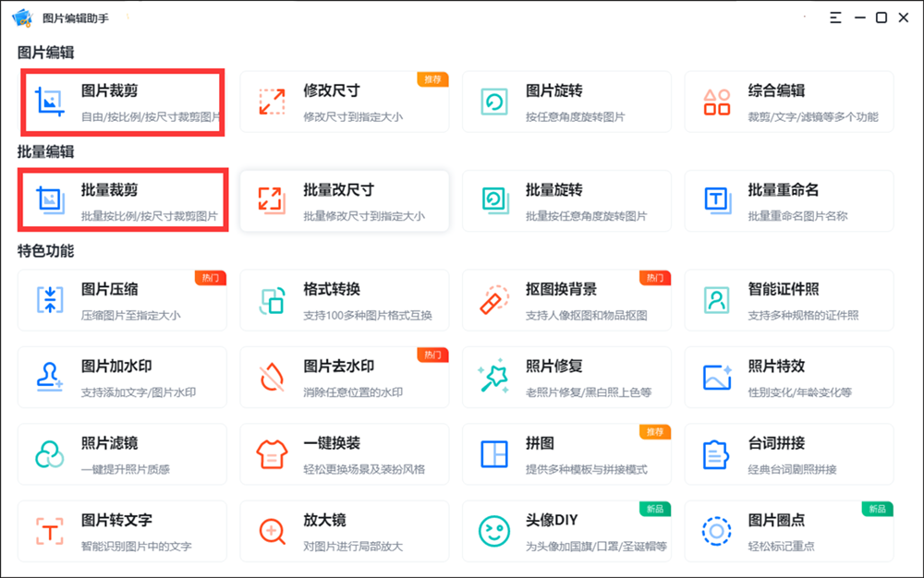
Task: Click the 热门 badge on 图片去水印
Action: (x=432, y=355)
